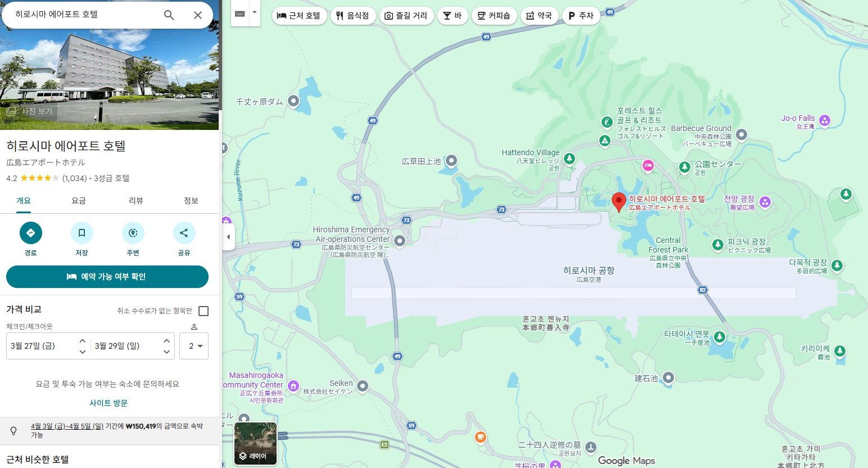Open the guest count dropdown
The width and height of the screenshot is (868, 468).
pos(194,346)
